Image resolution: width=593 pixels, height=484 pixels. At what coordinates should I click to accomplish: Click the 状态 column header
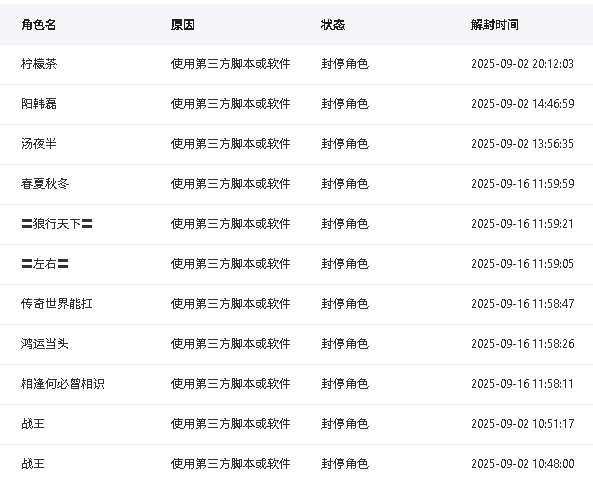[x=333, y=25]
